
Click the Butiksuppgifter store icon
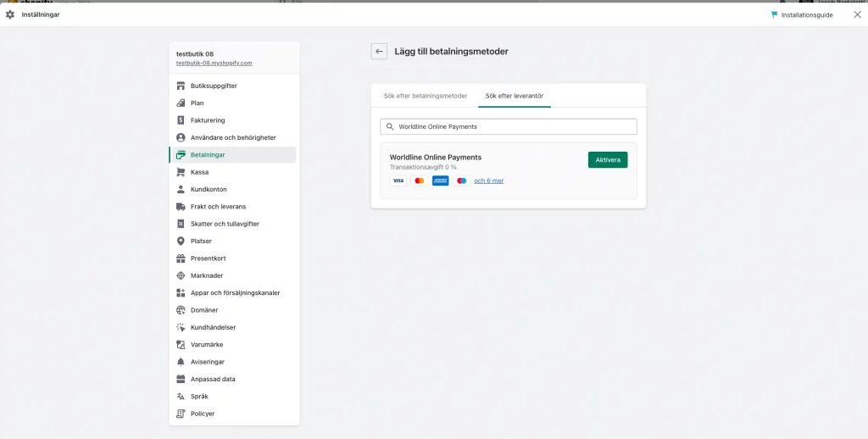click(x=181, y=86)
